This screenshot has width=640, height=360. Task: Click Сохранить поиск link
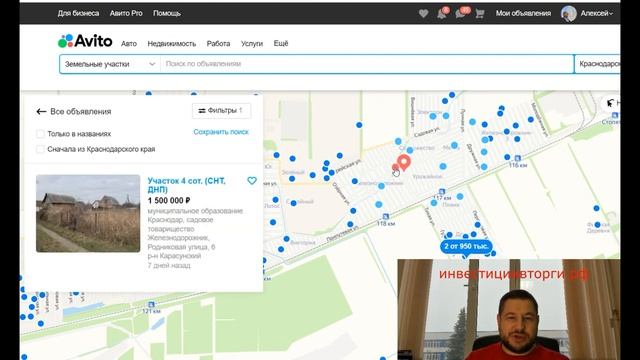point(221,132)
